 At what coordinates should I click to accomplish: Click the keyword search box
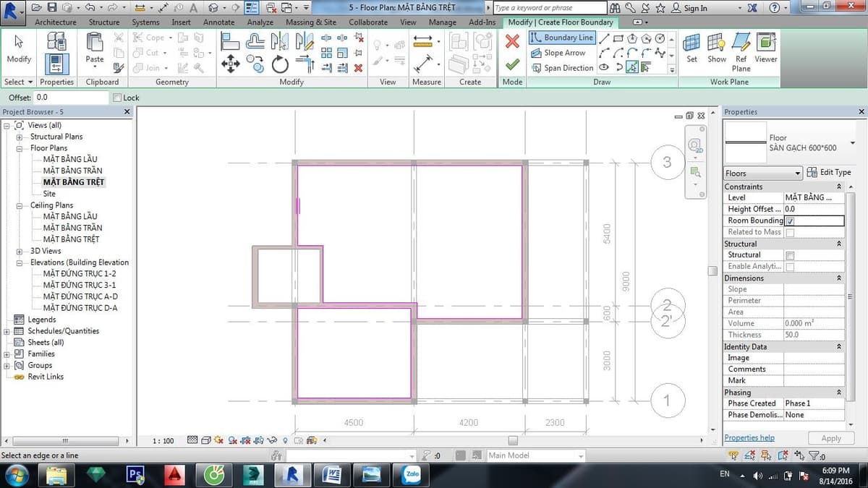(x=548, y=8)
